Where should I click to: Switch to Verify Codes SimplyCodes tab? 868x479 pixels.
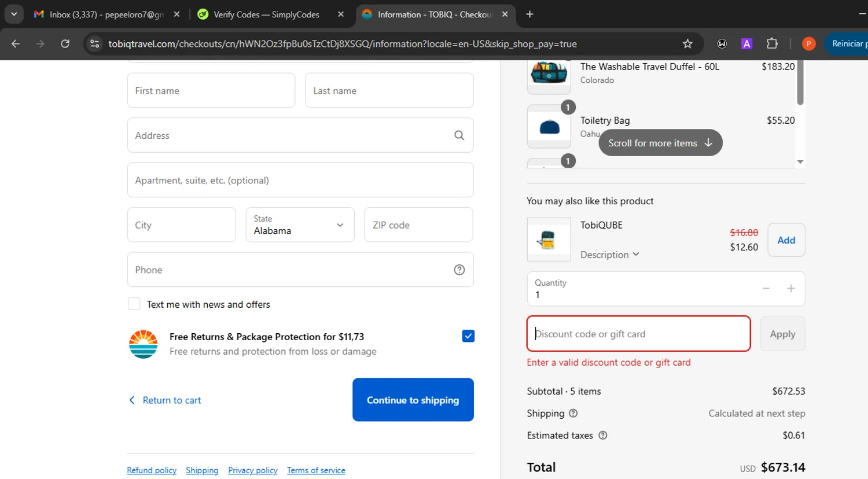click(x=266, y=14)
